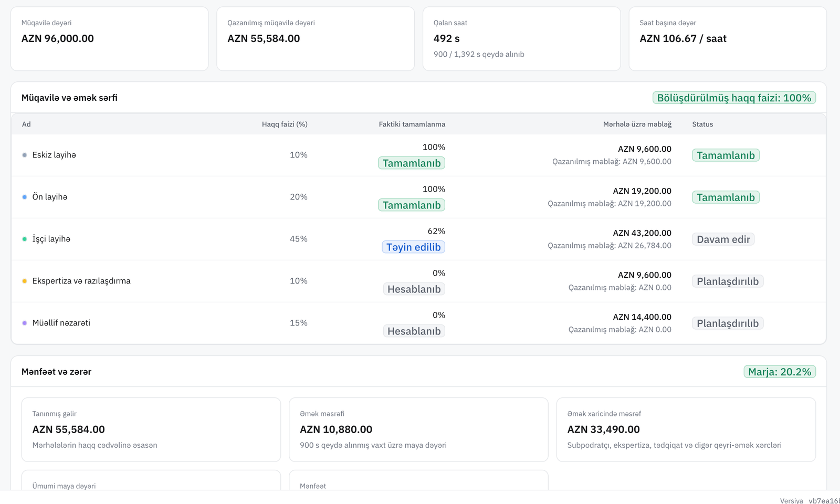Click the Marja: 20.2% badge
This screenshot has height=504, width=840.
pyautogui.click(x=780, y=372)
